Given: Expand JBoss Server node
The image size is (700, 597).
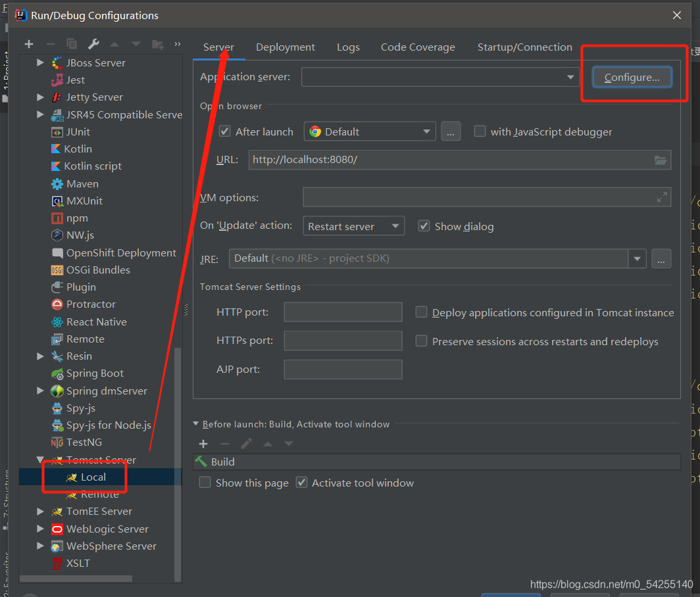Looking at the screenshot, I should [40, 62].
